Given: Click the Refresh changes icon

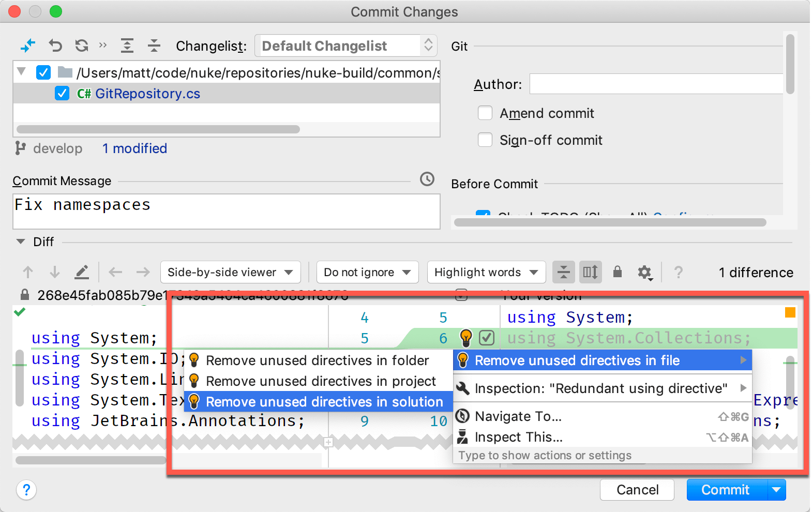Looking at the screenshot, I should pyautogui.click(x=82, y=46).
